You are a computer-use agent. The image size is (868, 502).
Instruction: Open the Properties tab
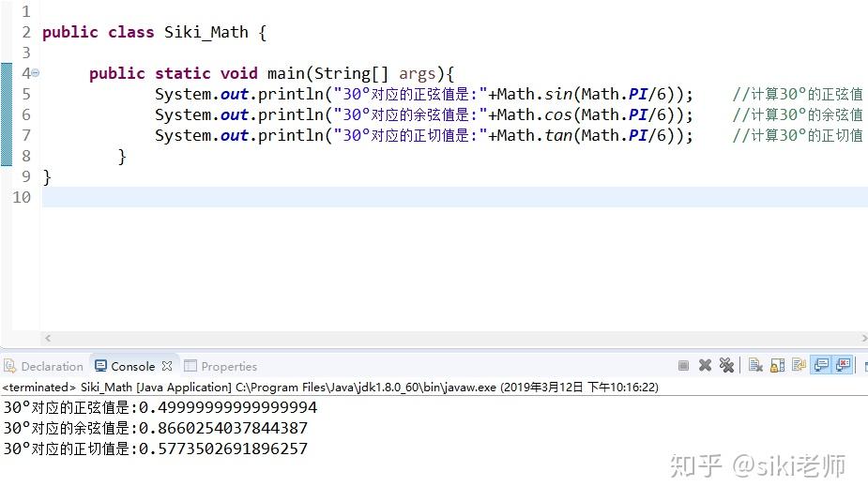click(x=221, y=366)
